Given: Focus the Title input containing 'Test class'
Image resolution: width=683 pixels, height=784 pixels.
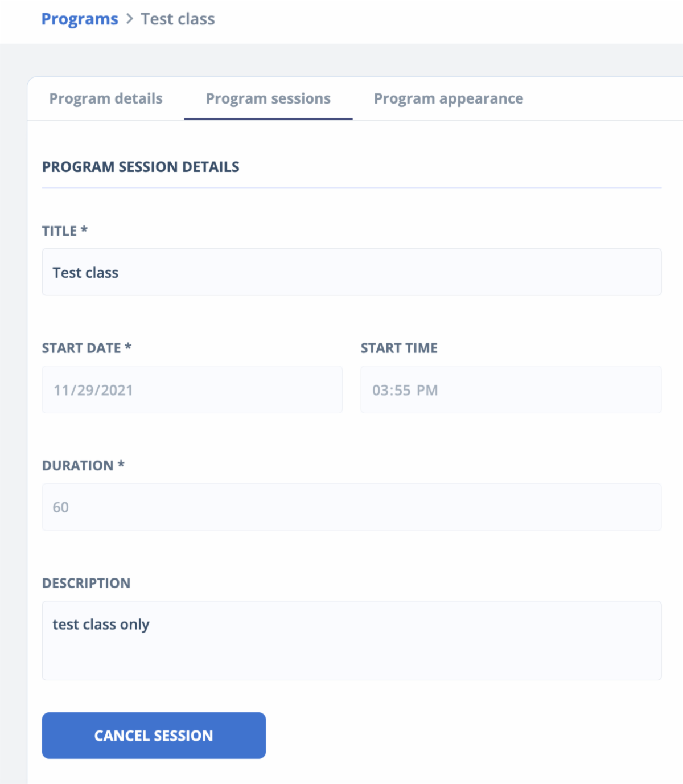Looking at the screenshot, I should (351, 272).
